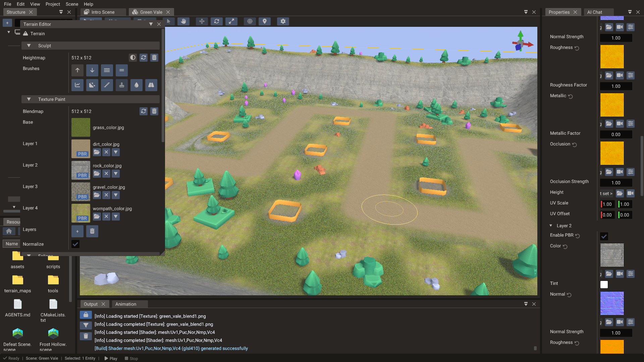Select the lower terrain brush

92,70
